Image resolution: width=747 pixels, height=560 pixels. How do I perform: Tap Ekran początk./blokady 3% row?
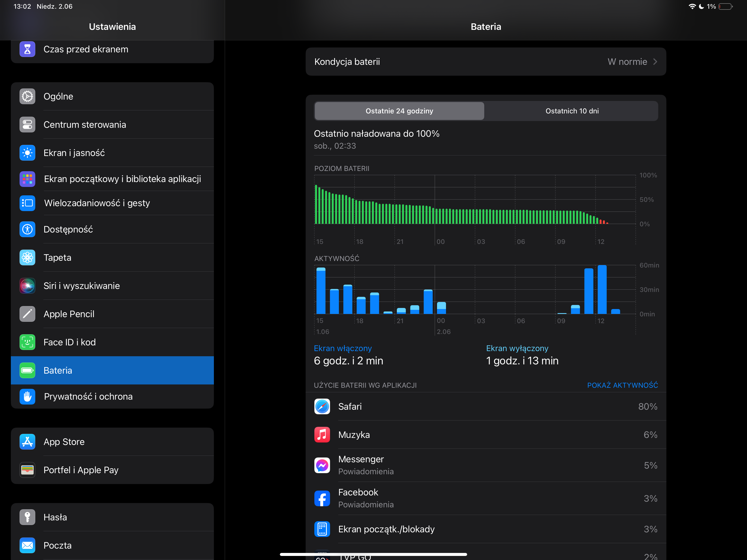click(486, 529)
